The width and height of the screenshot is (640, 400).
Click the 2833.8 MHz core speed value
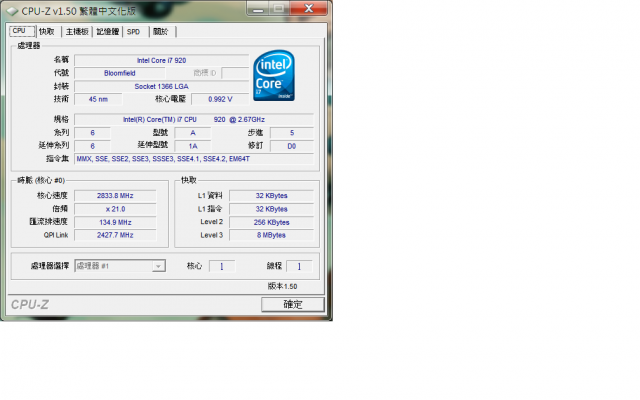[x=115, y=196]
